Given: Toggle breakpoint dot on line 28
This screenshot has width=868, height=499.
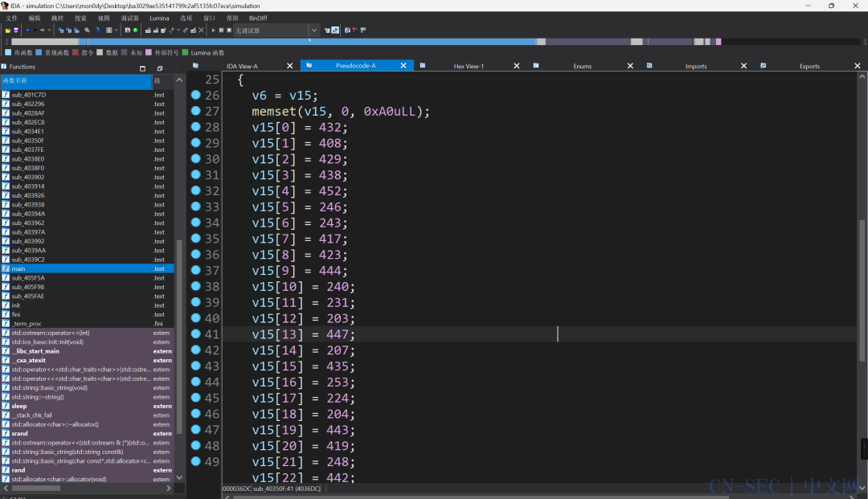Looking at the screenshot, I should (x=195, y=127).
